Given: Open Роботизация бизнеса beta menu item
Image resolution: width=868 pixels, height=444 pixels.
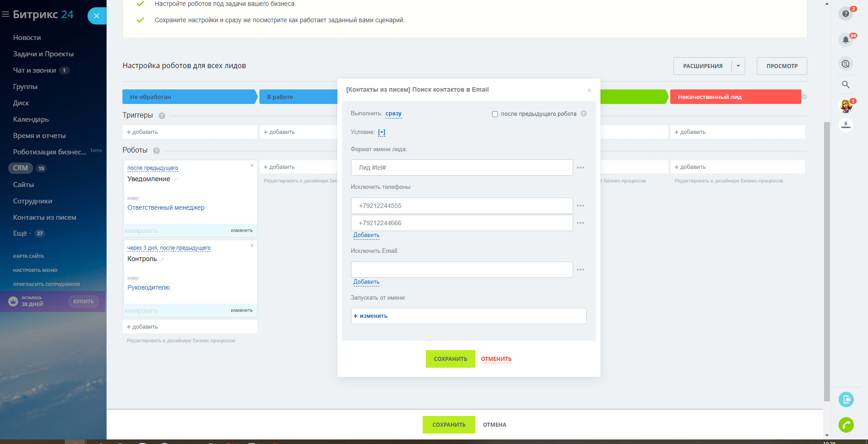Looking at the screenshot, I should point(50,152).
